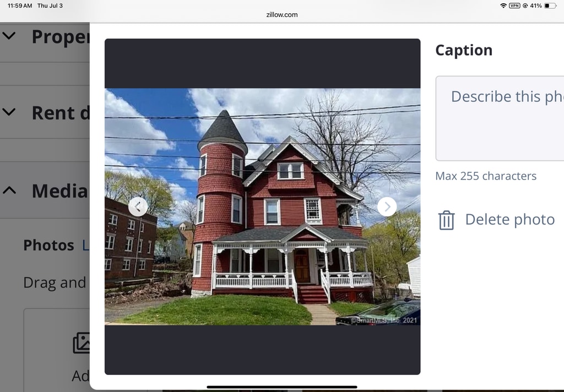Tap the time 11:59 AM in status bar
The image size is (564, 392).
pyautogui.click(x=20, y=6)
